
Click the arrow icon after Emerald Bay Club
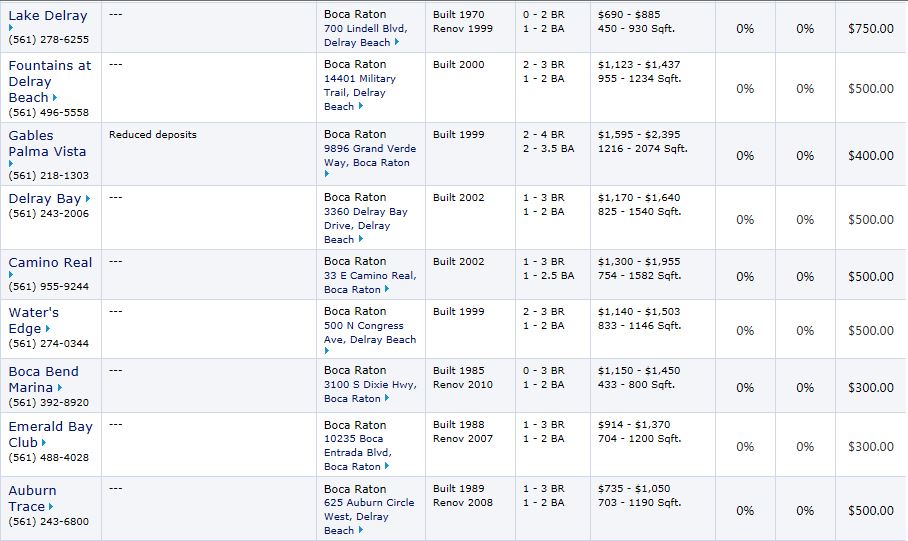click(x=44, y=443)
